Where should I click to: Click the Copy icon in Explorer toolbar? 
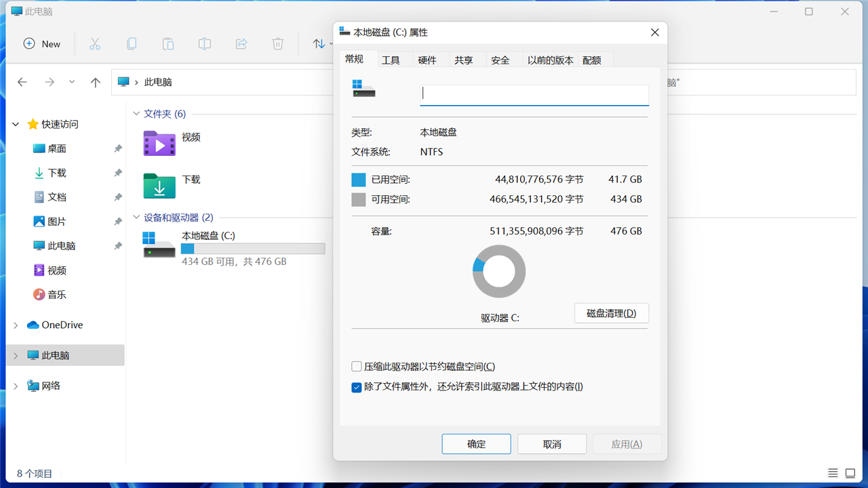(132, 44)
